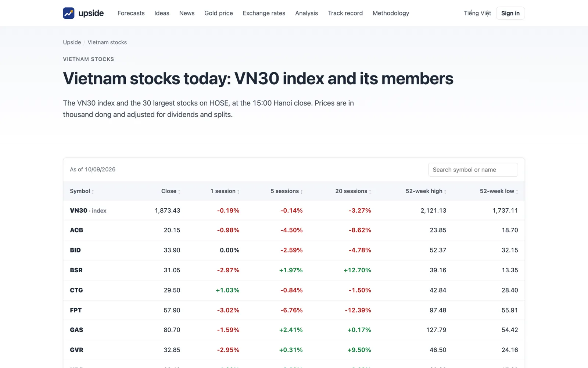Click ACB 5 sessions value -4.50%
Image resolution: width=588 pixels, height=368 pixels.
[291, 230]
